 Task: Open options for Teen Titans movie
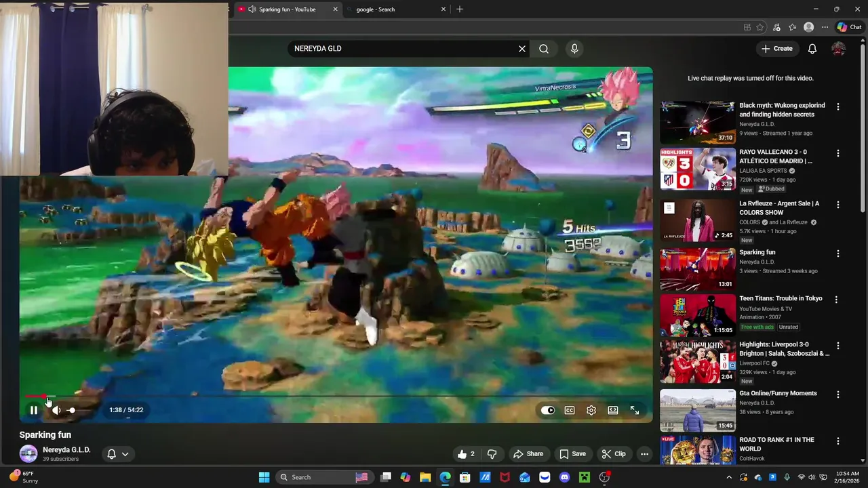(x=837, y=300)
